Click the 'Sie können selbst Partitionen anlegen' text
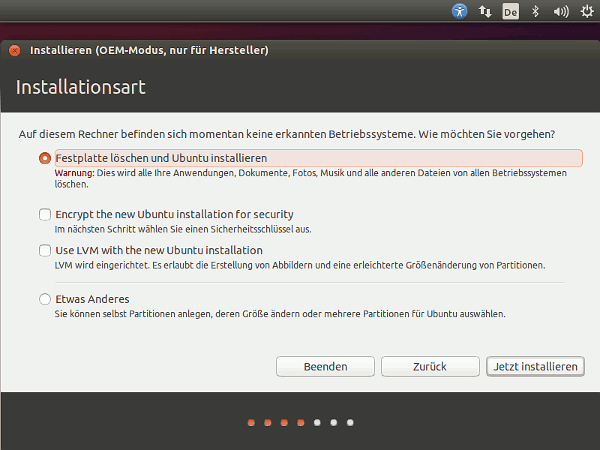 click(280, 314)
